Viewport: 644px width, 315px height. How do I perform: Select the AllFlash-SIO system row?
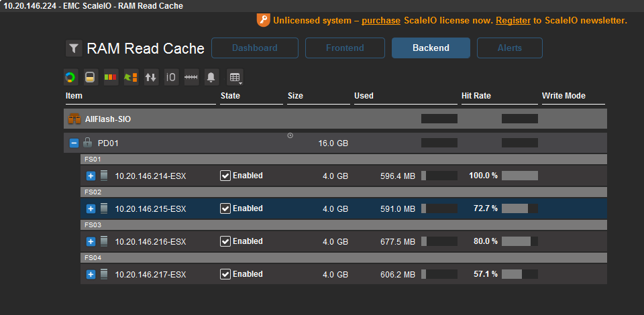click(335, 119)
